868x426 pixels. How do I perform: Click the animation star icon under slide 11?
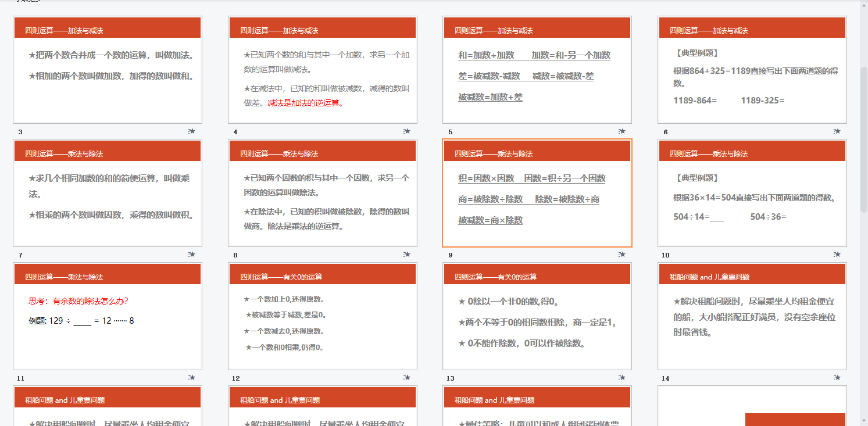(x=192, y=377)
